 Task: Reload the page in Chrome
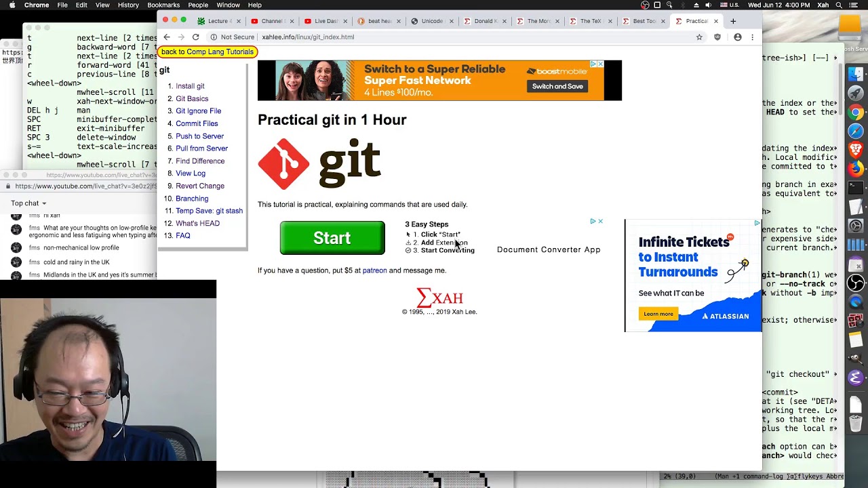coord(195,37)
